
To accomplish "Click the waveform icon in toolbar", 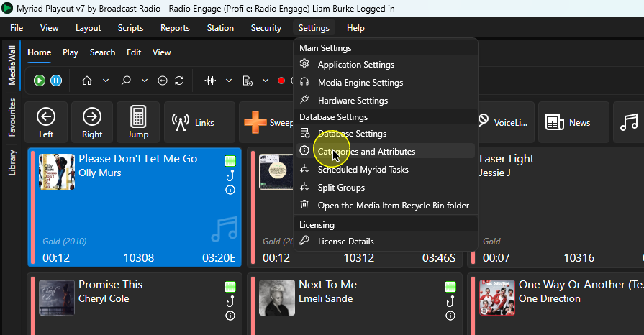I will coord(210,81).
